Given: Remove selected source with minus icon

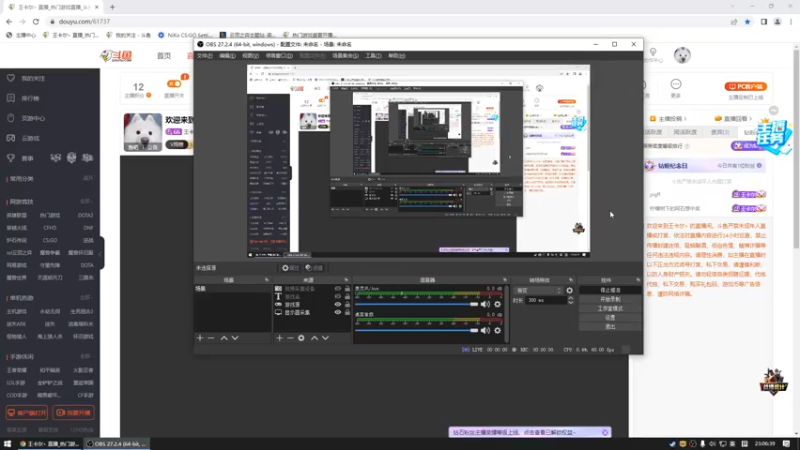Looking at the screenshot, I should (290, 338).
